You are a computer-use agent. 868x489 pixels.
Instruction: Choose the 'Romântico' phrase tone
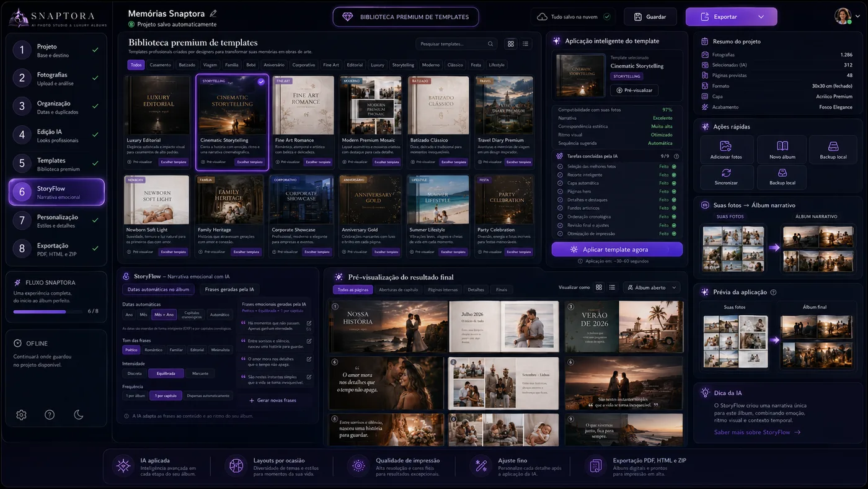point(153,350)
